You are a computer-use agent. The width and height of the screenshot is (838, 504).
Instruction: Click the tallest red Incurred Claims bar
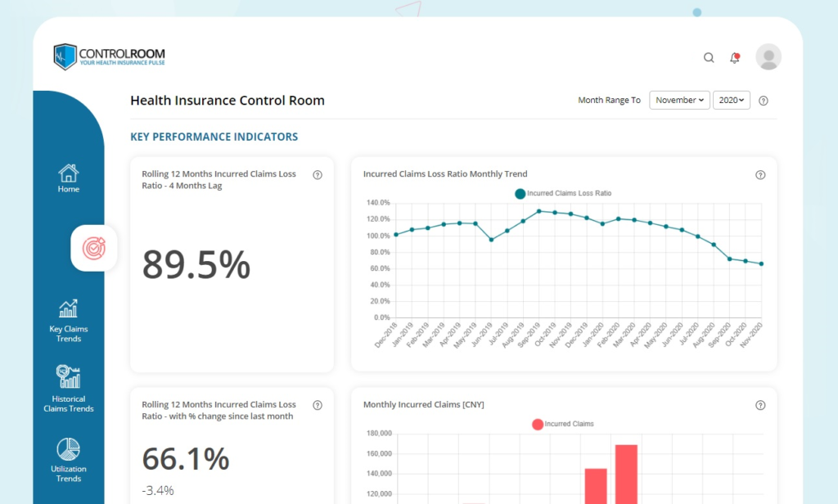tap(626, 474)
